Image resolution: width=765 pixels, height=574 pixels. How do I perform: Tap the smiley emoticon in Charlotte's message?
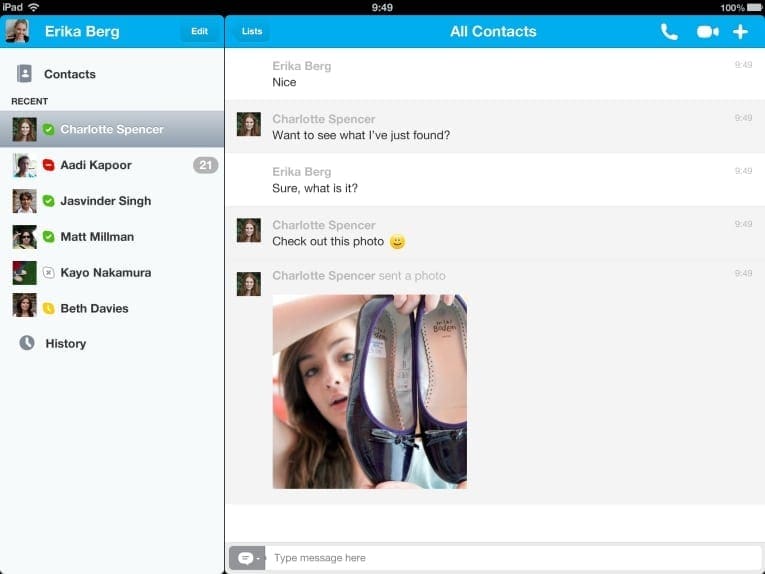click(397, 242)
